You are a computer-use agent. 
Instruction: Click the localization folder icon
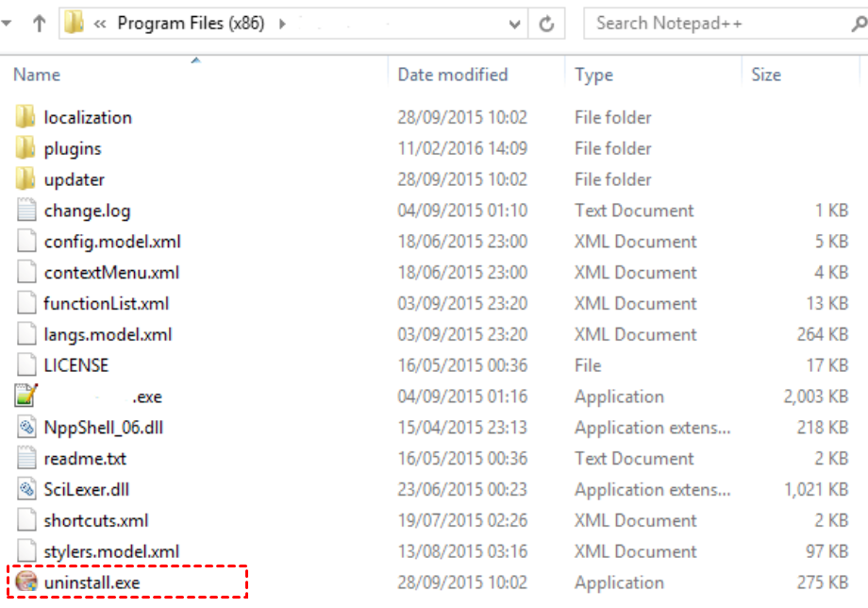point(26,117)
